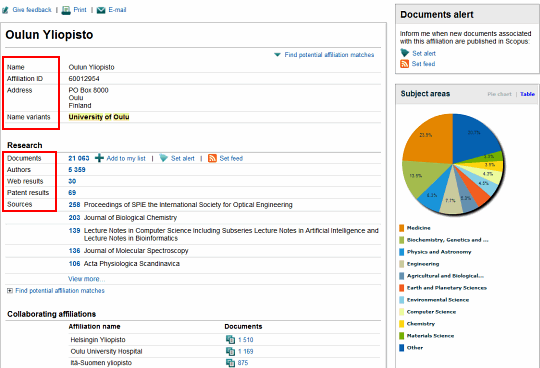Image resolution: width=540 pixels, height=368 pixels.
Task: Open the 5 359 authors count
Action: [77, 170]
